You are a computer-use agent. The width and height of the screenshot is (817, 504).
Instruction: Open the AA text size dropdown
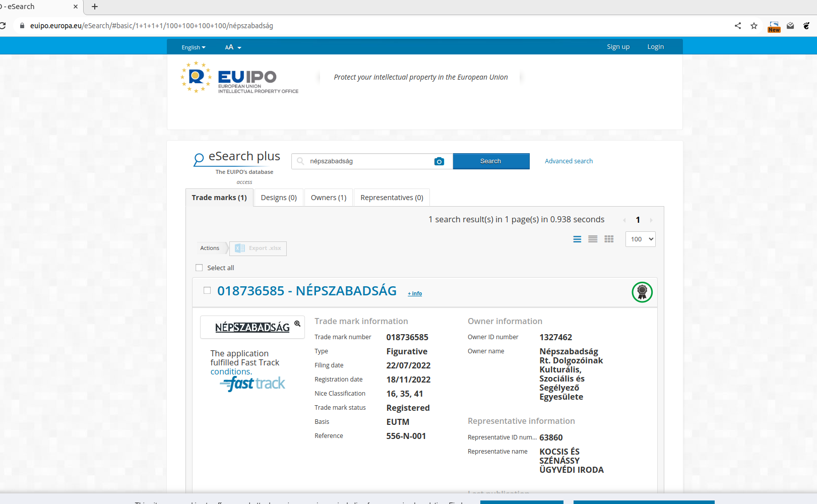(x=233, y=47)
